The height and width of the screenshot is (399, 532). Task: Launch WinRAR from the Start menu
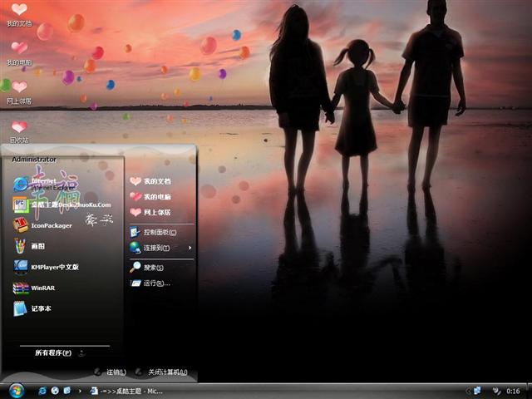click(34, 288)
